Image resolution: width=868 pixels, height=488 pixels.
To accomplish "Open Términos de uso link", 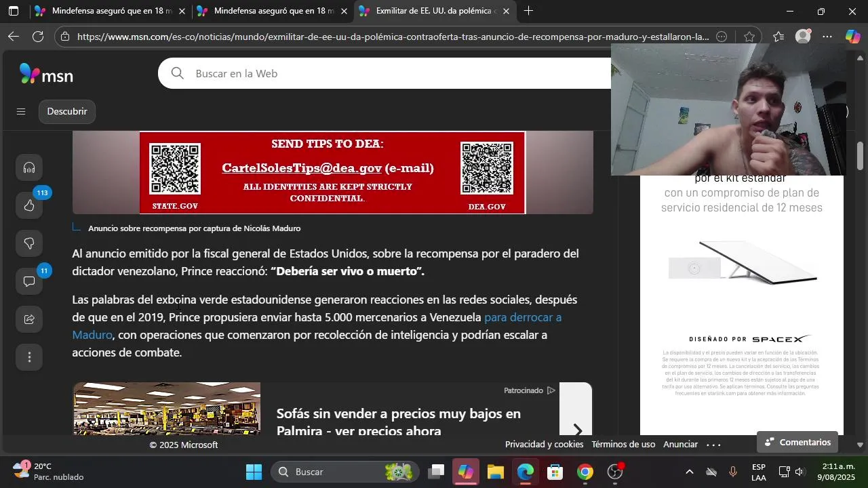I will [623, 445].
